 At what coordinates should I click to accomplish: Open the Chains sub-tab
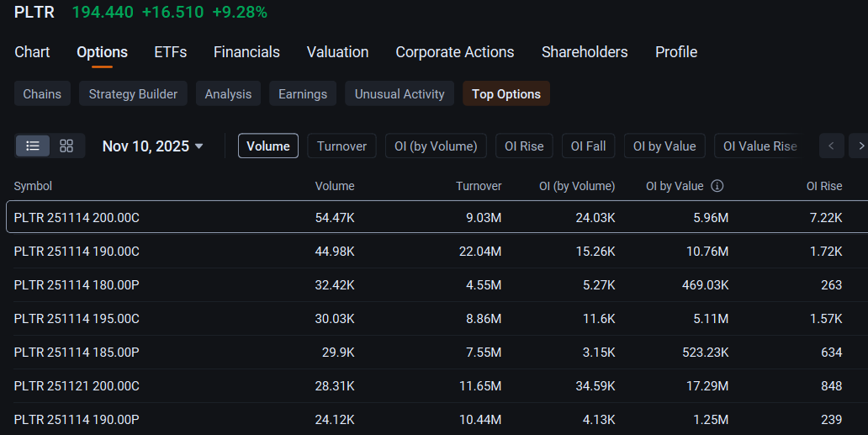[x=42, y=94]
